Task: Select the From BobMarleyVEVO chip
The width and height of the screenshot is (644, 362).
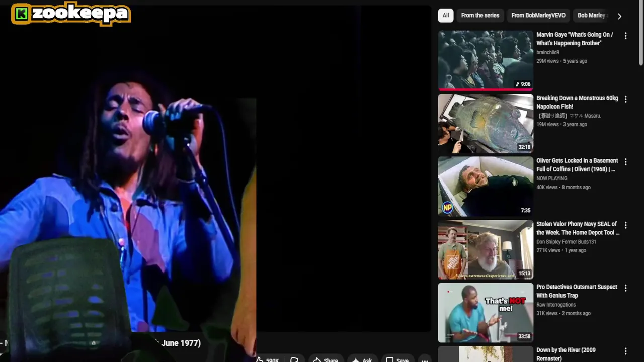Action: 538,16
